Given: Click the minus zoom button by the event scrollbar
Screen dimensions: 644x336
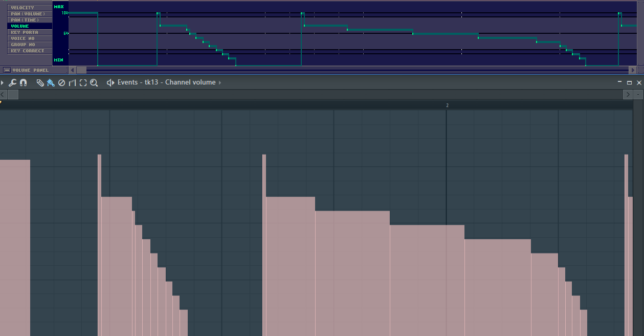Looking at the screenshot, I should coord(639,95).
